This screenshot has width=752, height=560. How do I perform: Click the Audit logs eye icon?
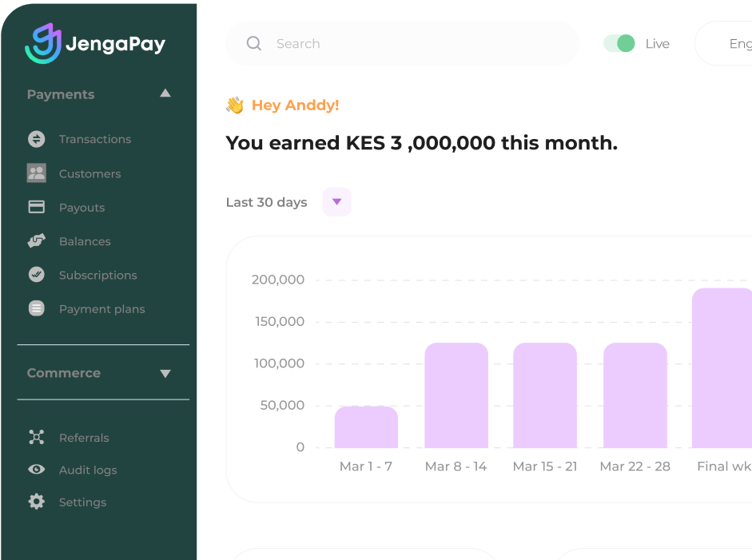[x=37, y=470]
